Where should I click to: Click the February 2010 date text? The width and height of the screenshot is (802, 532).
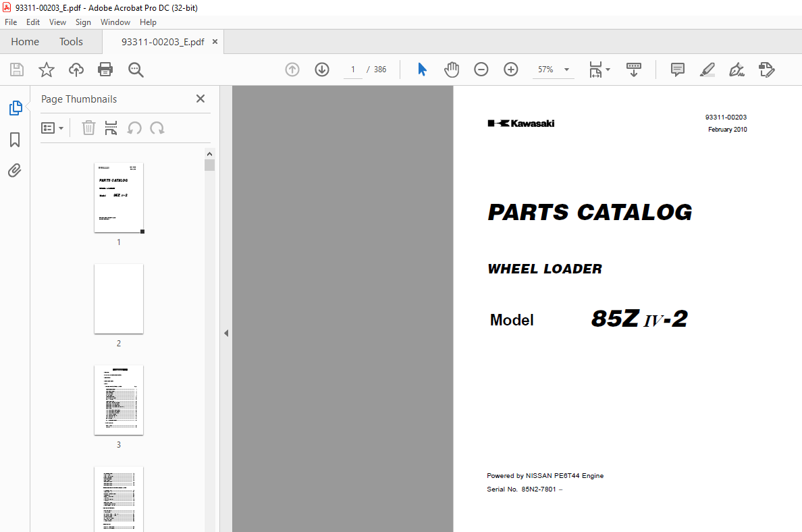click(x=727, y=130)
